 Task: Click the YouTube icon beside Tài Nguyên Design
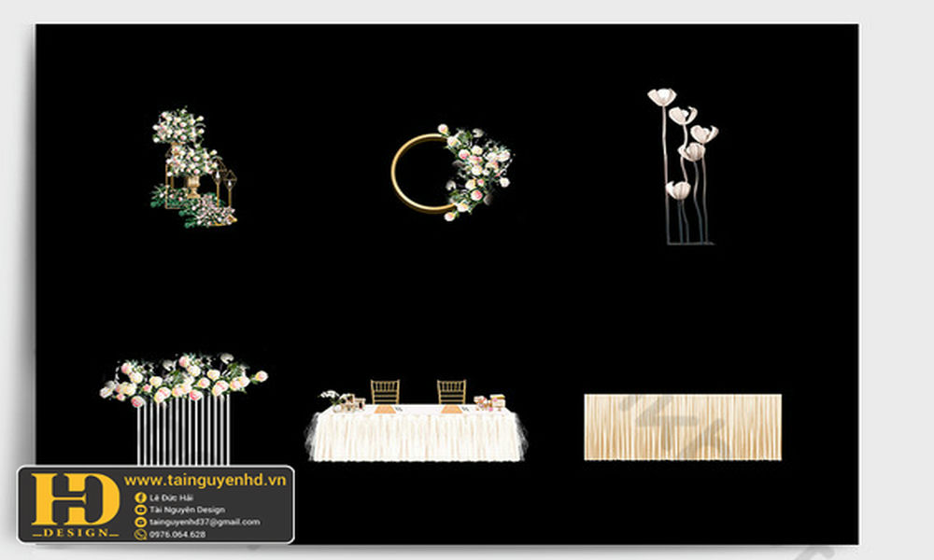[140, 511]
